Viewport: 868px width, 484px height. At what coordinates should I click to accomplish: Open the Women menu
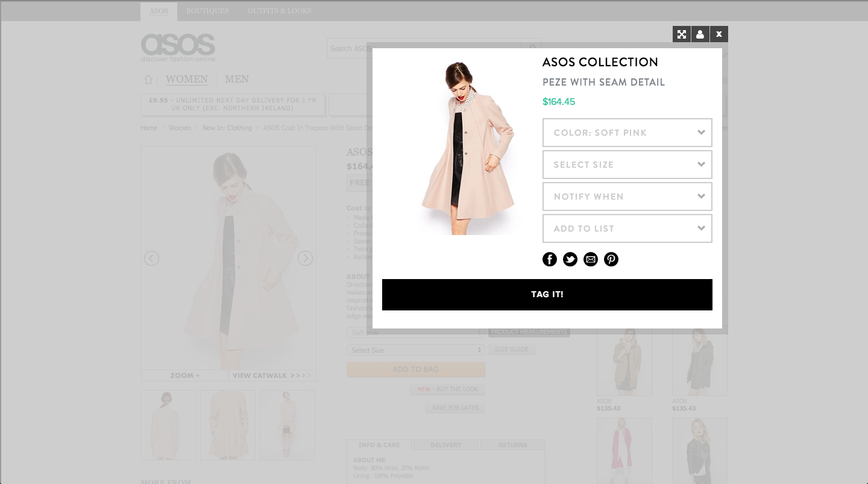[187, 80]
